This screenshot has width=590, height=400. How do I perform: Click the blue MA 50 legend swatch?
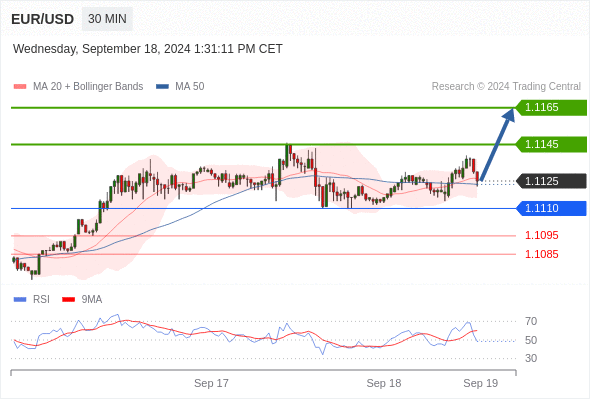pos(162,87)
